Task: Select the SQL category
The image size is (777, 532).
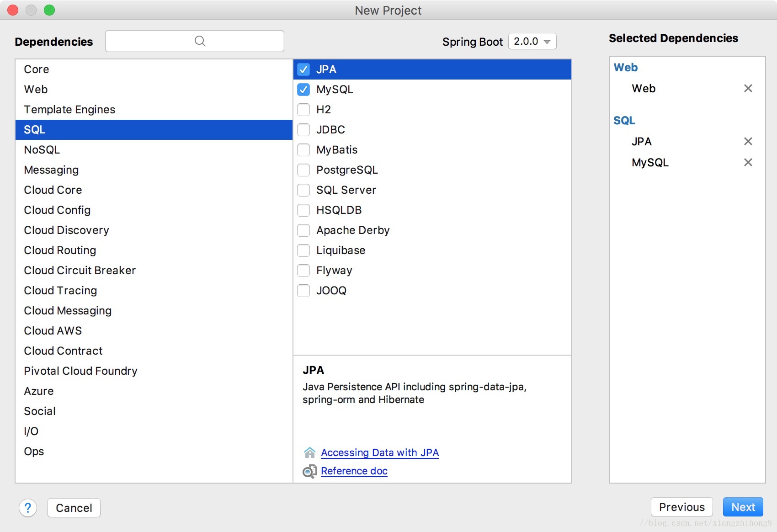Action: (154, 130)
